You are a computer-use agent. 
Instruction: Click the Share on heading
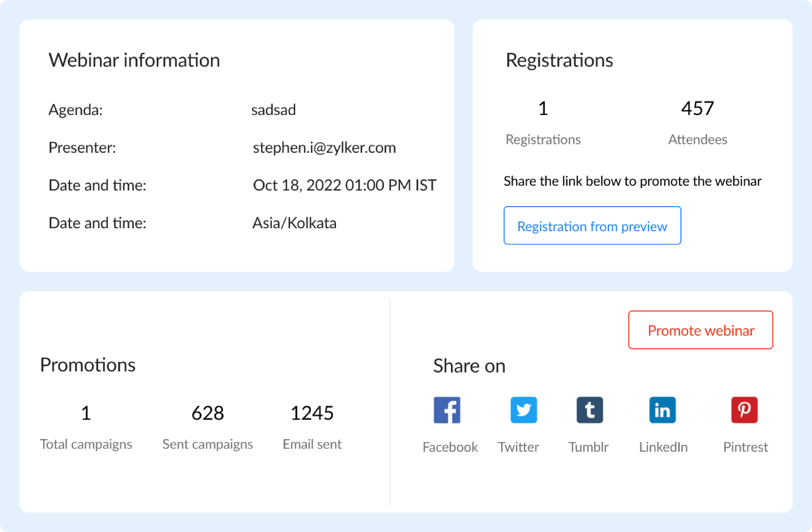(469, 366)
